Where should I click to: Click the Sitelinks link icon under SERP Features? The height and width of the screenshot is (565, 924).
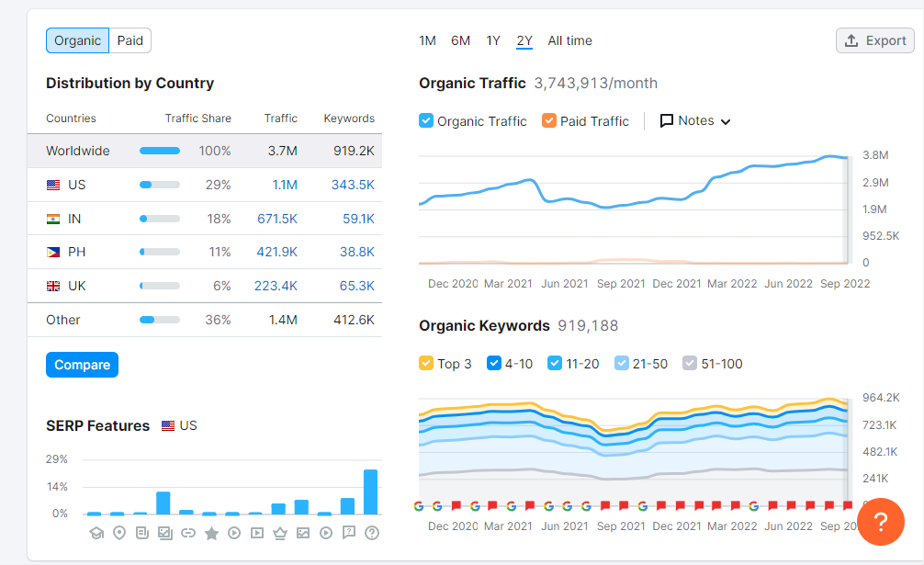[187, 532]
